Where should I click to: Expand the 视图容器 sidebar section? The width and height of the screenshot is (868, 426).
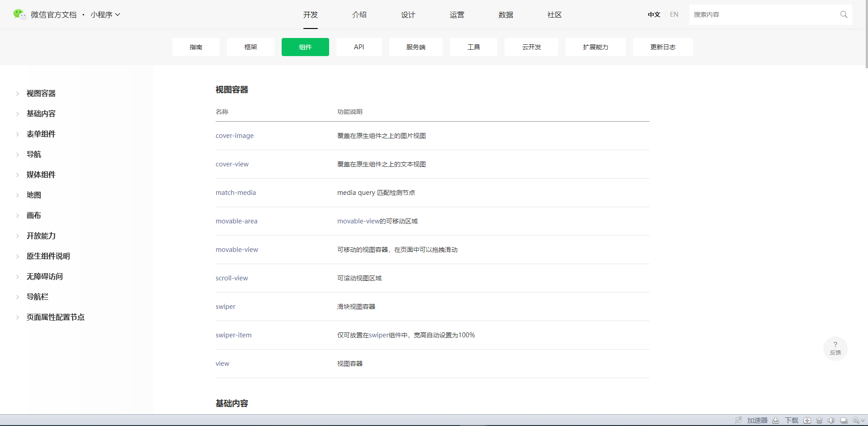41,93
